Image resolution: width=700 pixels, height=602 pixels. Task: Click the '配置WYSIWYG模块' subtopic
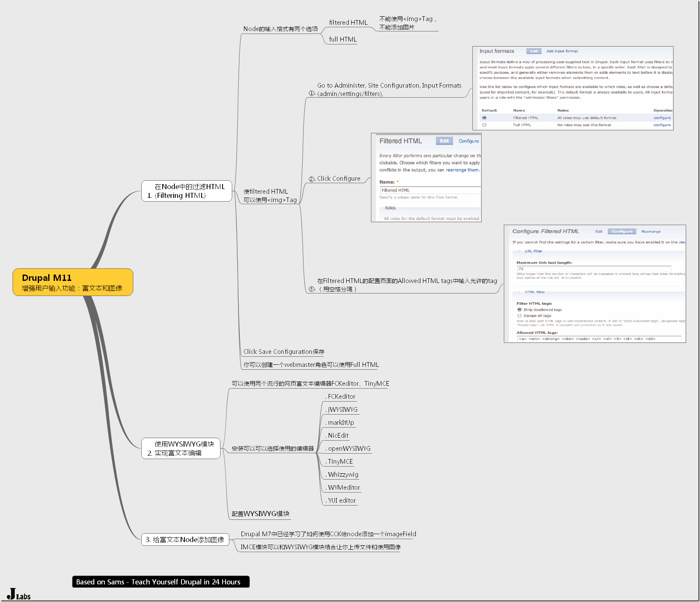click(x=261, y=514)
